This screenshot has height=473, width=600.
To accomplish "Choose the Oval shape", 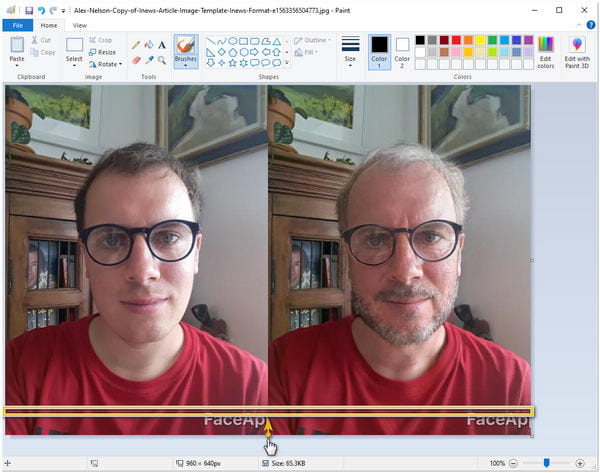I will 233,41.
